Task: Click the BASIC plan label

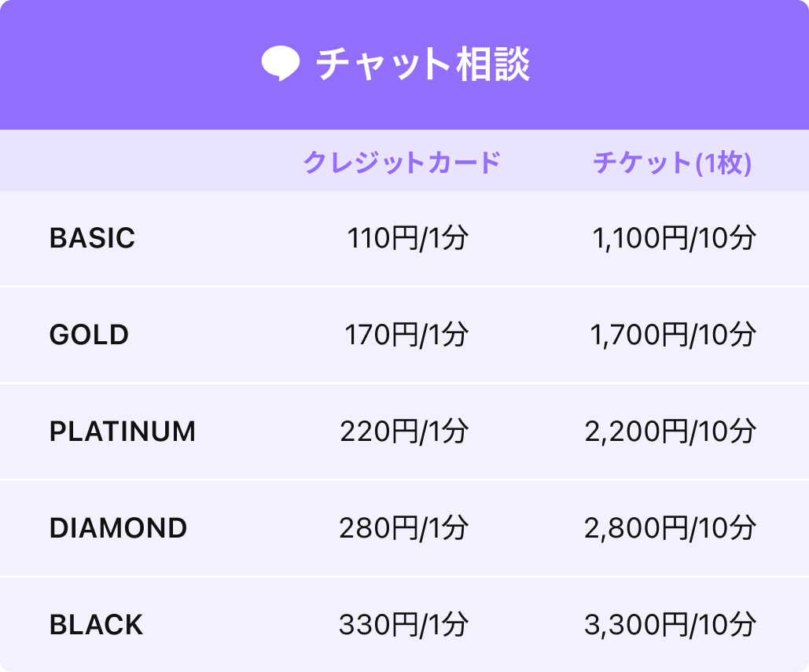Action: tap(92, 238)
